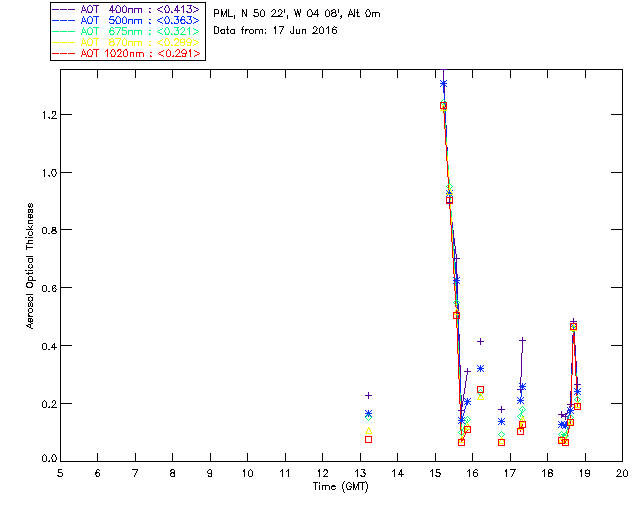The image size is (640, 512).
Task: Click the blue asterisk at 0.14 near 16.8 GMT
Action: [502, 421]
